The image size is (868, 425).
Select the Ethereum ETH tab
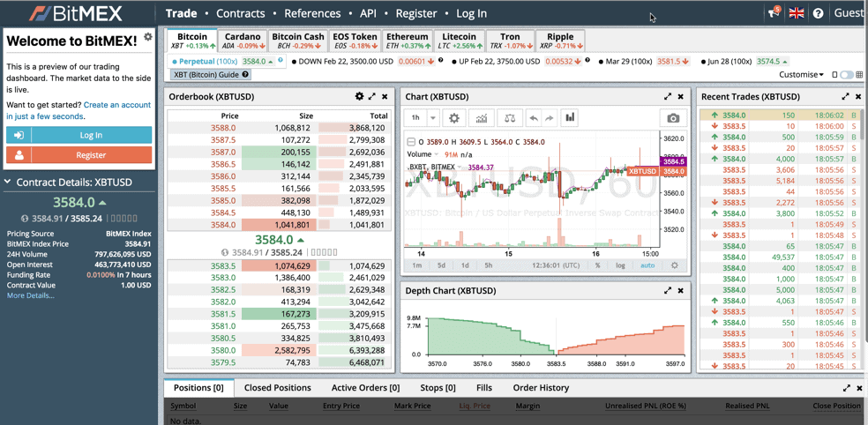click(408, 41)
